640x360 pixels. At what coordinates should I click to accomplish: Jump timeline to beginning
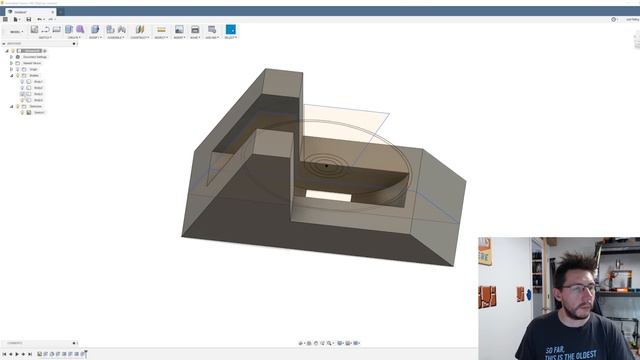point(4,354)
